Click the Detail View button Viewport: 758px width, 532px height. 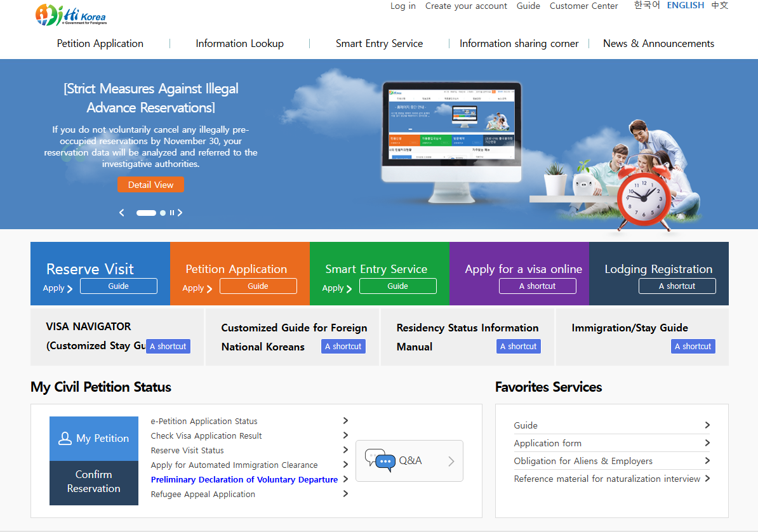pos(150,184)
